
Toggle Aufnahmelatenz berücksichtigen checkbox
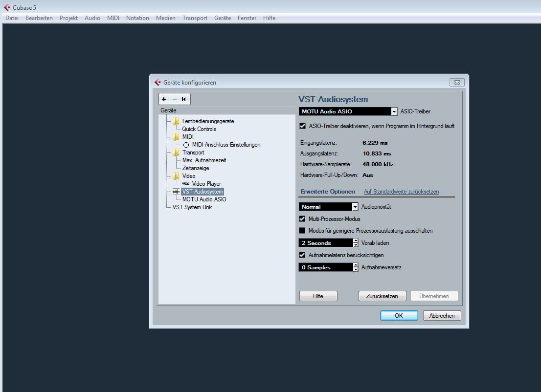302,255
